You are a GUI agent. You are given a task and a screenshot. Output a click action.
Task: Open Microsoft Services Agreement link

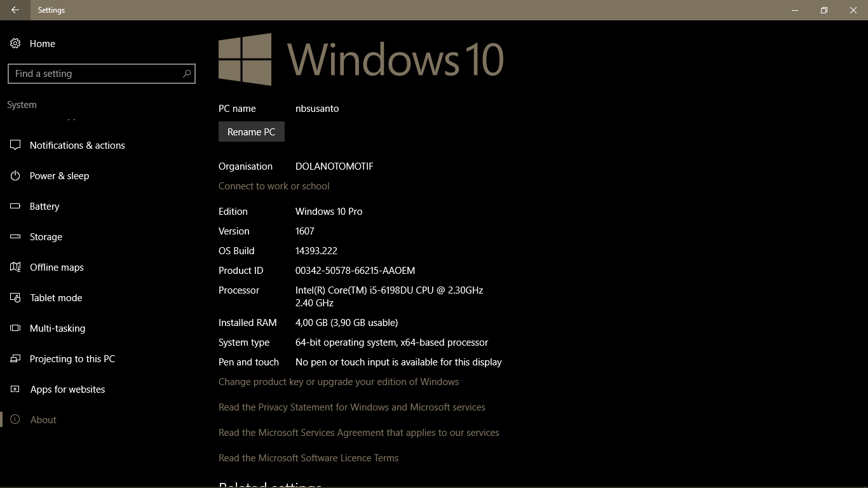tap(358, 433)
